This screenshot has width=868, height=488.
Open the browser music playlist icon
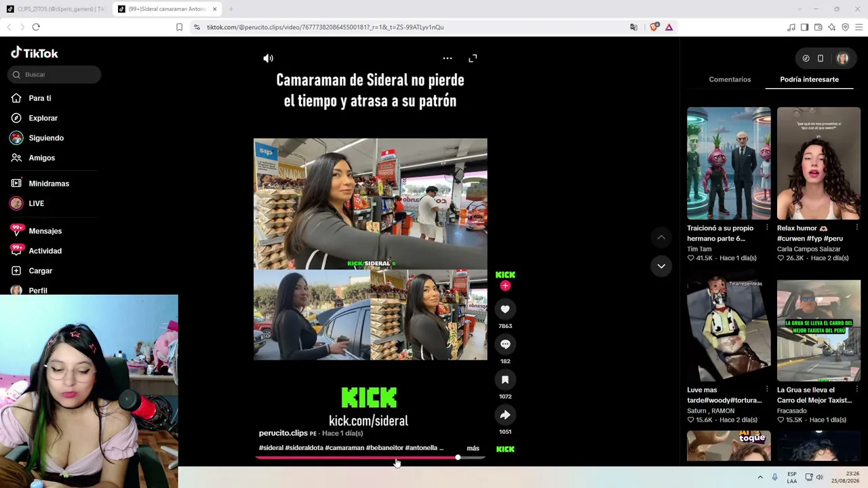click(x=791, y=27)
